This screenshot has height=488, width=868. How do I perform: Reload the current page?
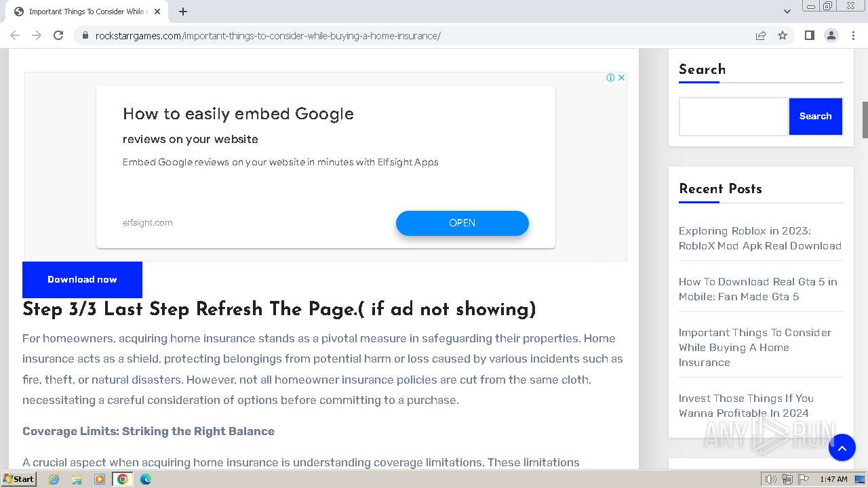58,35
